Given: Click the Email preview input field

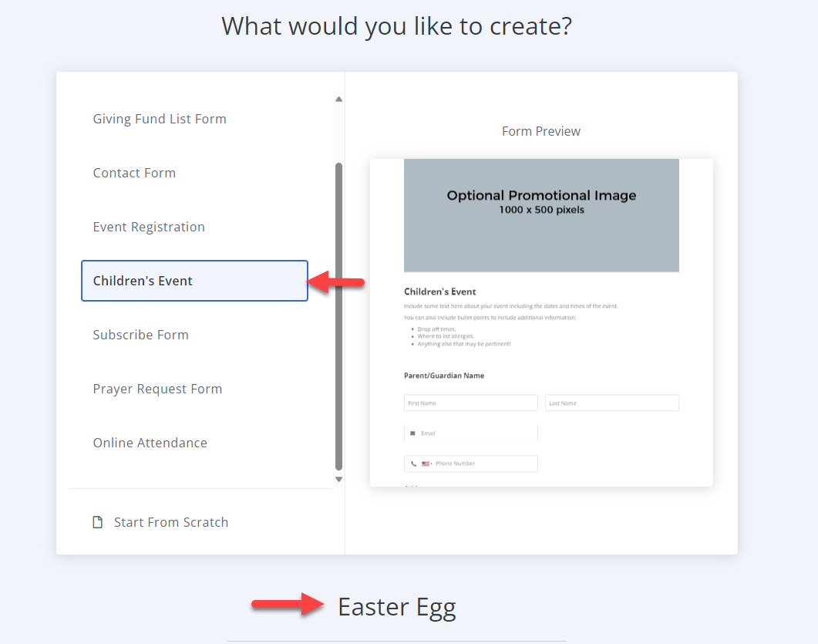Looking at the screenshot, I should [470, 433].
